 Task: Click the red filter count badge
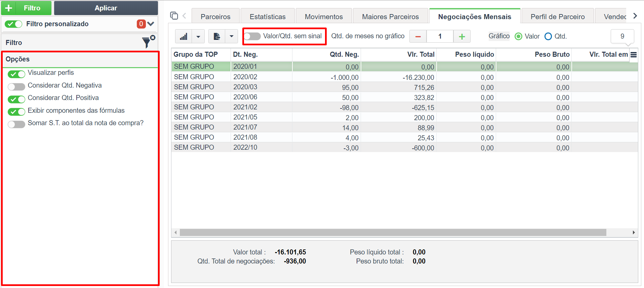click(x=141, y=24)
